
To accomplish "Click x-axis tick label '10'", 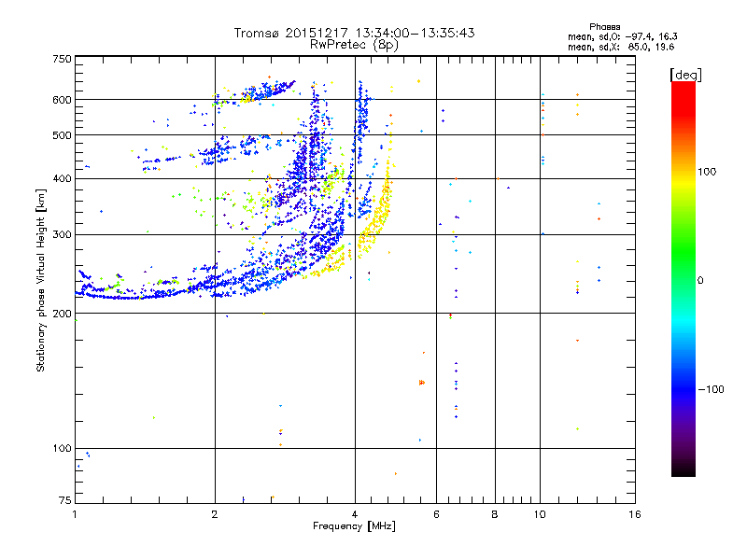I will 540,514.
